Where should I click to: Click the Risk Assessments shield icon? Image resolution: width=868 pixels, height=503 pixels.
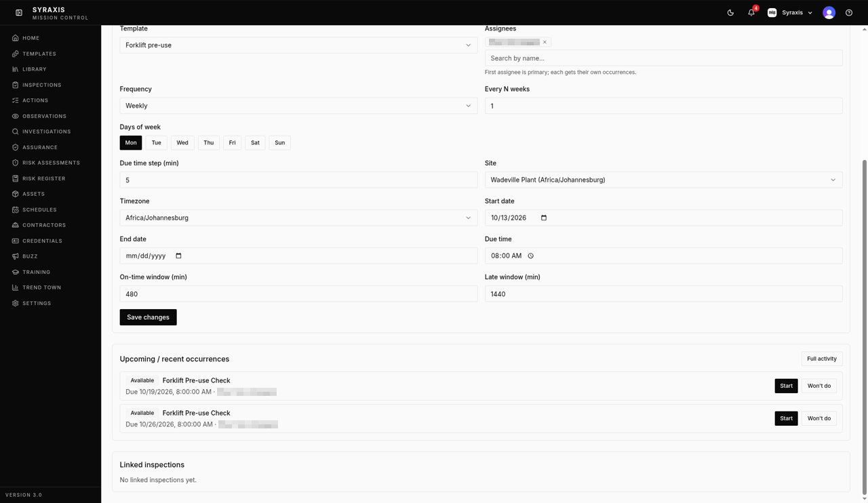15,163
